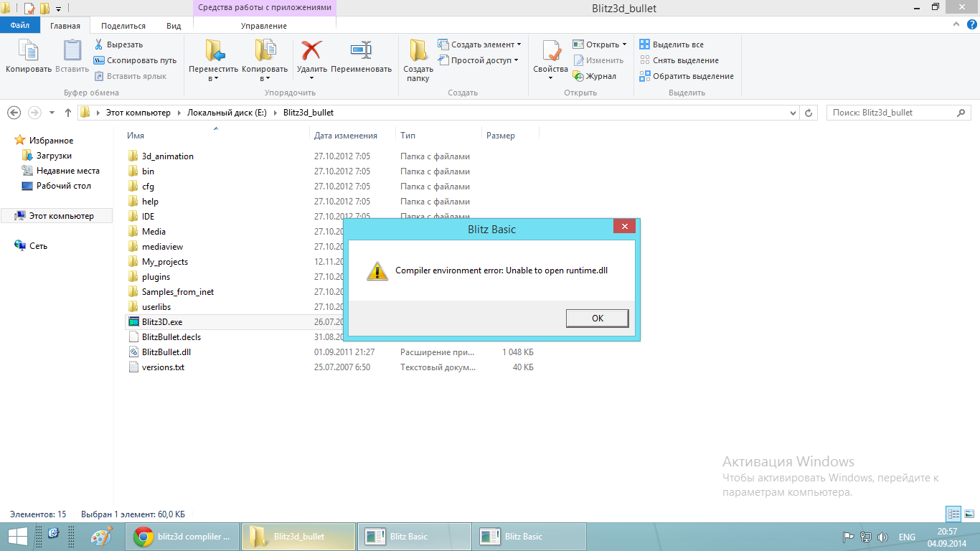The image size is (980, 551).
Task: Click the Rename (Переименовать) icon in ribbon
Action: (361, 51)
